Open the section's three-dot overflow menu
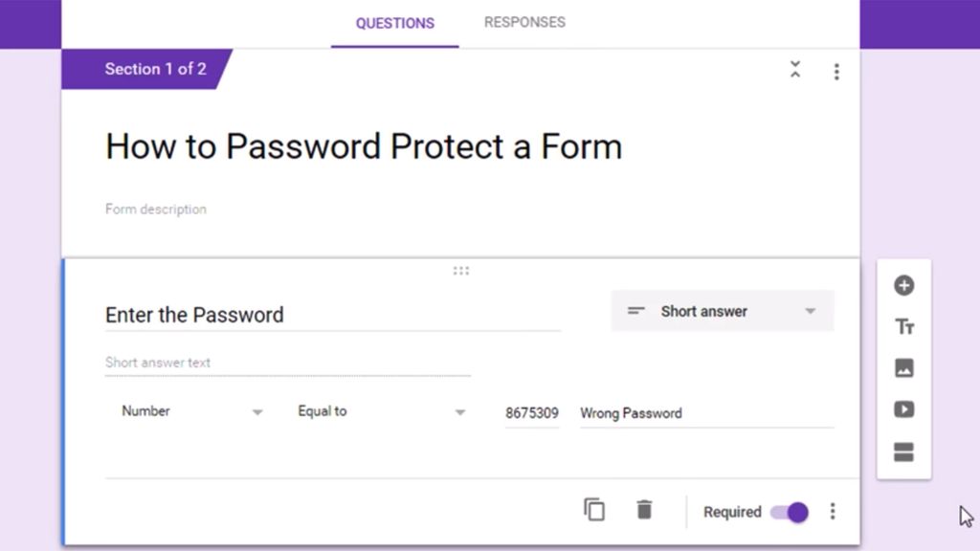The height and width of the screenshot is (551, 980). (835, 71)
